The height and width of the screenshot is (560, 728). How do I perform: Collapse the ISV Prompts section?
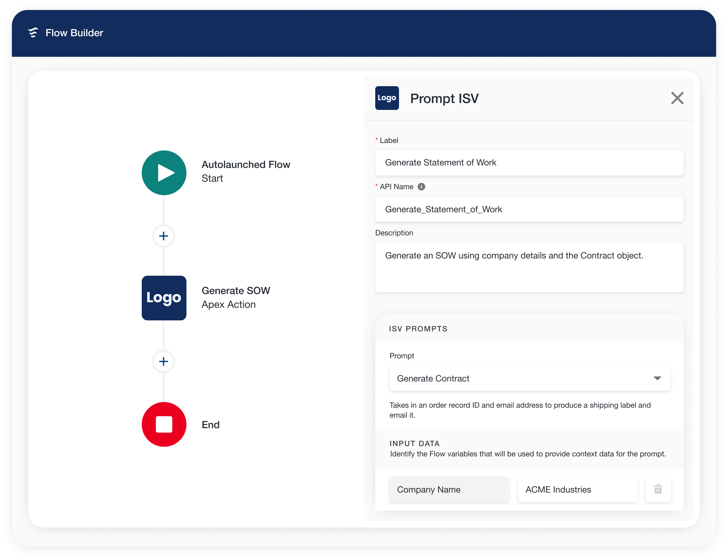418,328
